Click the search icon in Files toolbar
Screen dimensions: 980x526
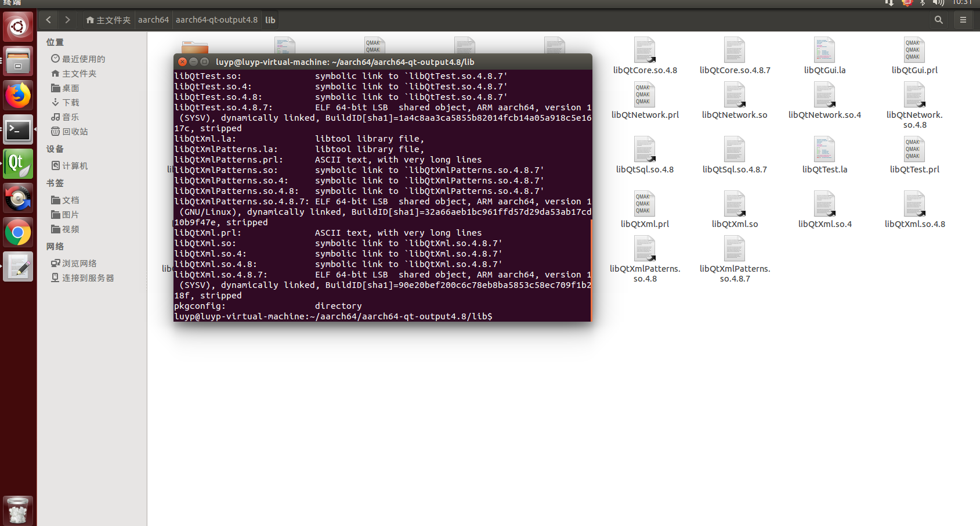click(x=939, y=20)
